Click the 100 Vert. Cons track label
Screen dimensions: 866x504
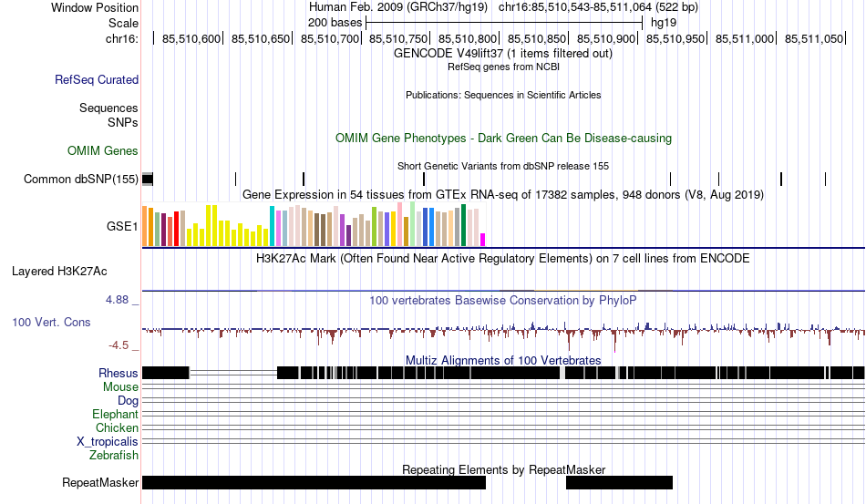pos(51,322)
